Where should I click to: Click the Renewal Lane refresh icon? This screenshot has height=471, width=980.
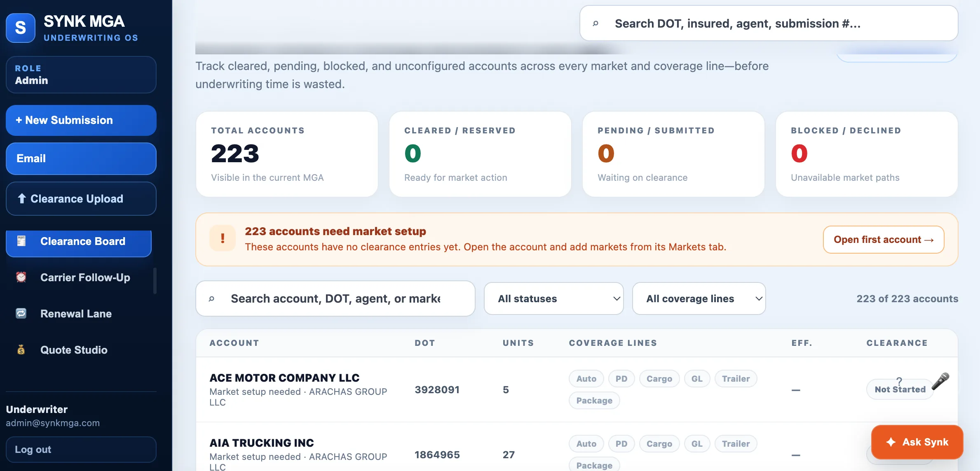pyautogui.click(x=21, y=313)
